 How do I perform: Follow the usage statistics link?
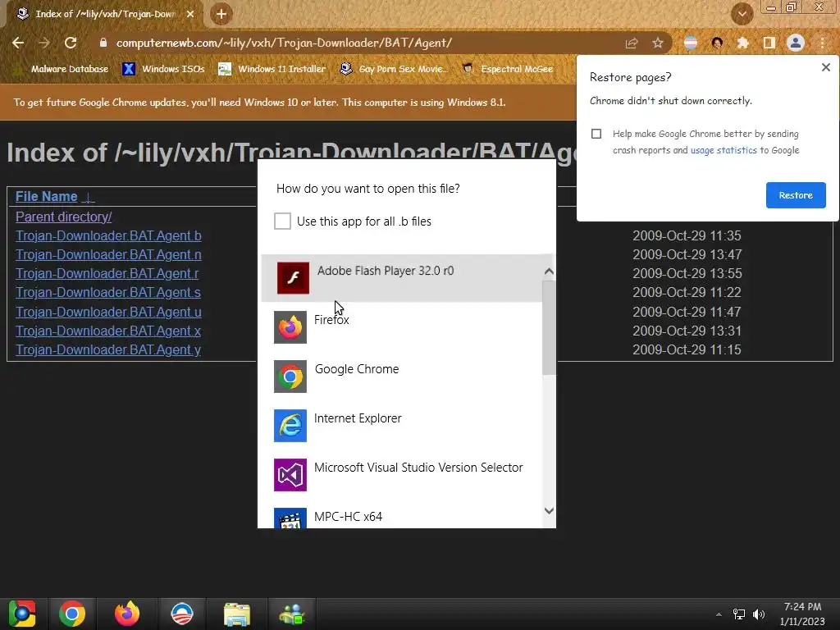tap(724, 150)
